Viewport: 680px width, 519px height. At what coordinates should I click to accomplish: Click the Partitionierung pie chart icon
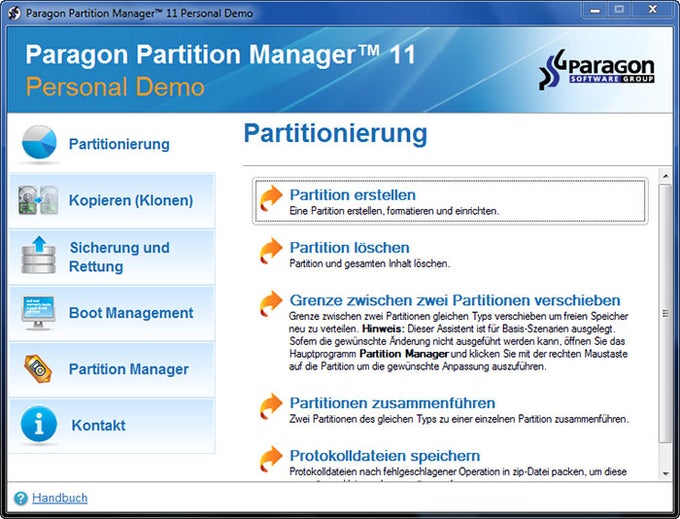(39, 142)
